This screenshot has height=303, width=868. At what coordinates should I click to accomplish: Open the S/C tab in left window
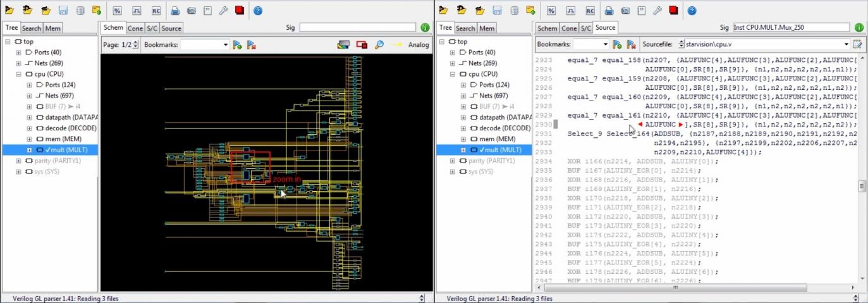click(152, 28)
